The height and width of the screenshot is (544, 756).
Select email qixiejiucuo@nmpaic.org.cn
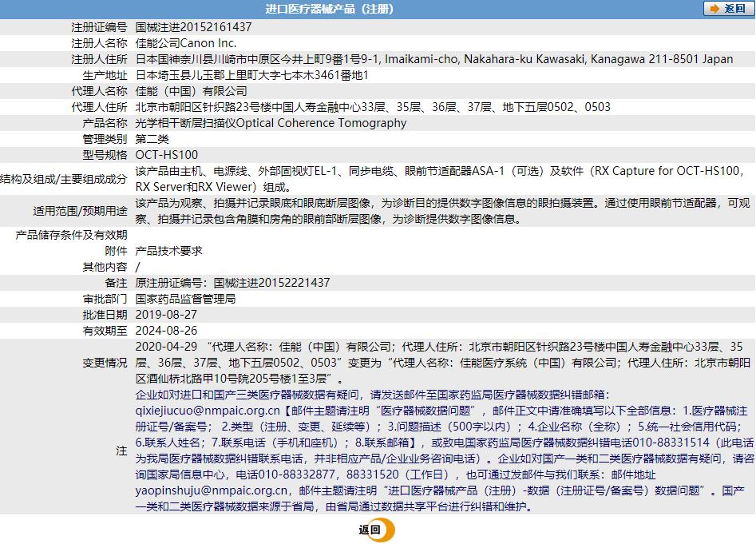pyautogui.click(x=208, y=411)
